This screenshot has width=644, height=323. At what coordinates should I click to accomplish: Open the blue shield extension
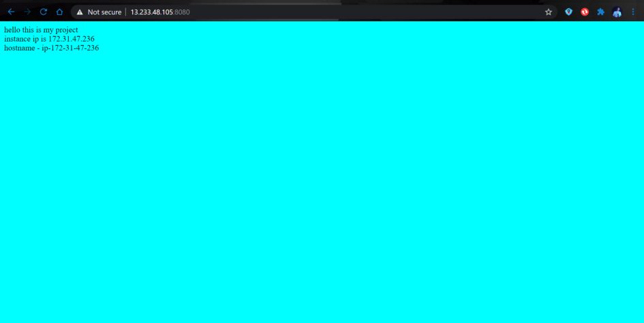coord(568,12)
